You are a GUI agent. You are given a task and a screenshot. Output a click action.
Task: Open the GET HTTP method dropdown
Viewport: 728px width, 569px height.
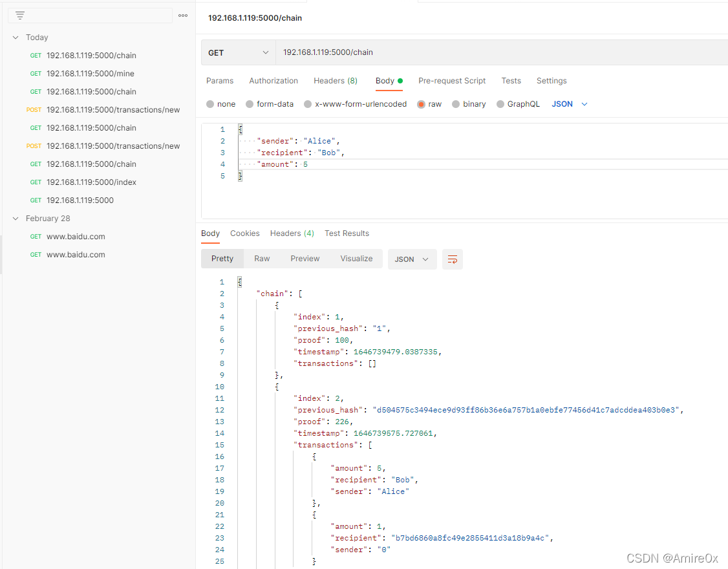point(239,52)
